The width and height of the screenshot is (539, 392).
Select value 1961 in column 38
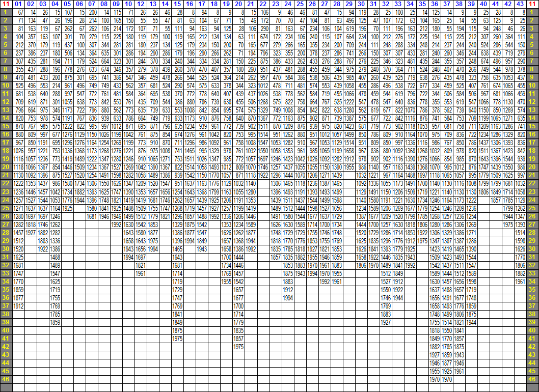tap(459, 371)
